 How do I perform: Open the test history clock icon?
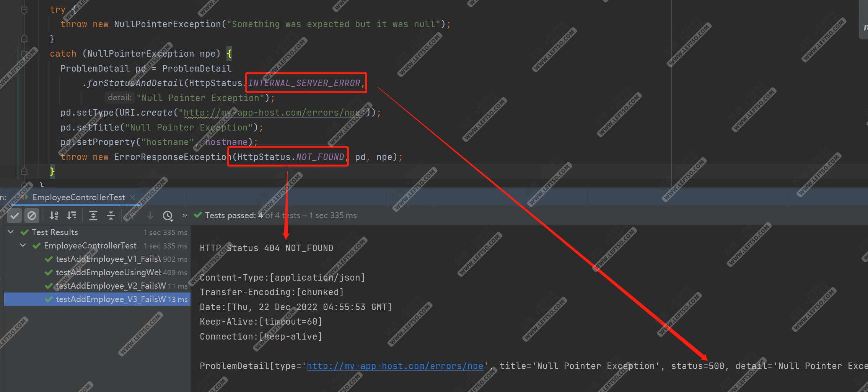pos(168,216)
